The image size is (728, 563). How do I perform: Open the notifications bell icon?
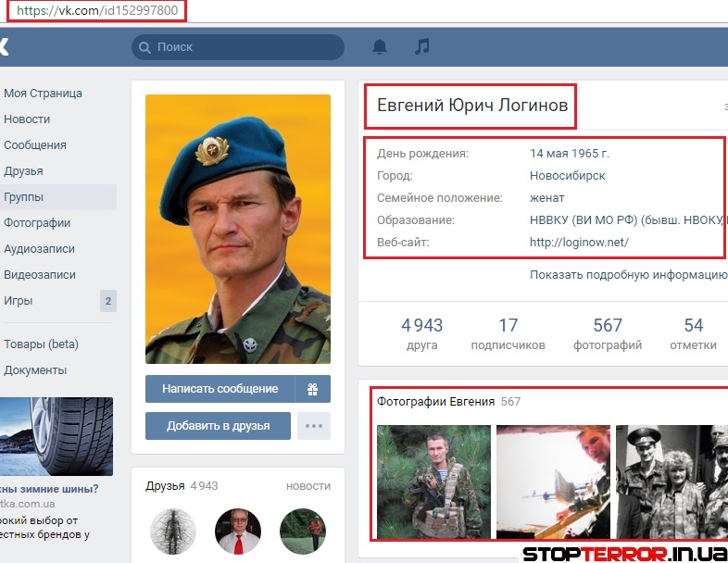(380, 46)
